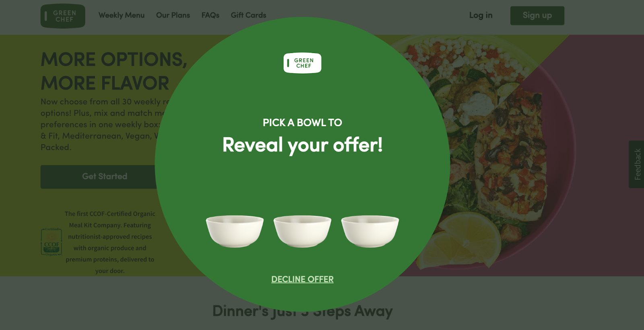Click the Sign up button
The image size is (644, 330).
point(537,16)
